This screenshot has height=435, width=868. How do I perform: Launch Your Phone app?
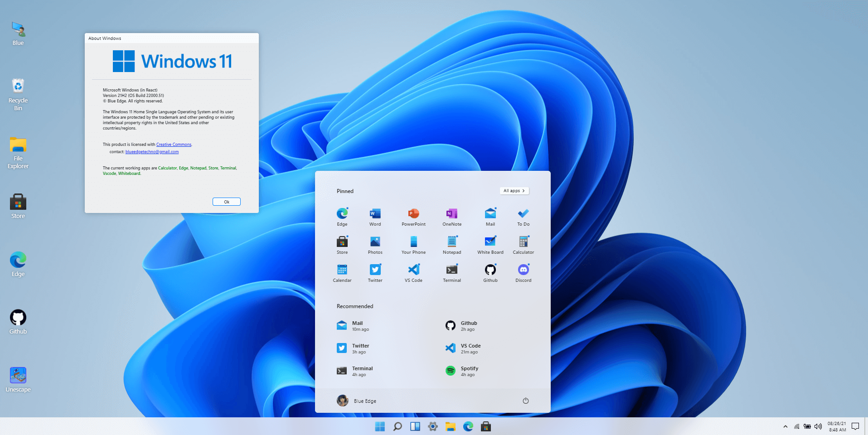coord(413,245)
